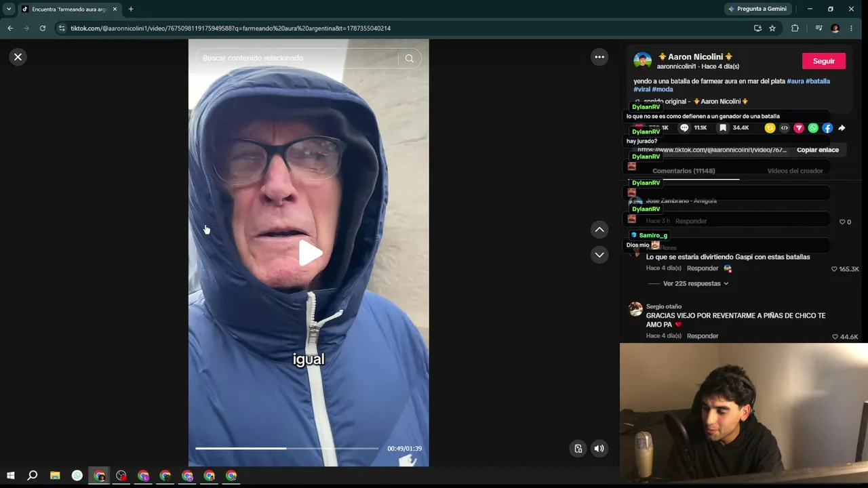This screenshot has width=868, height=488.
Task: Open Aaron Nicolini's profile avatar
Action: 642,61
